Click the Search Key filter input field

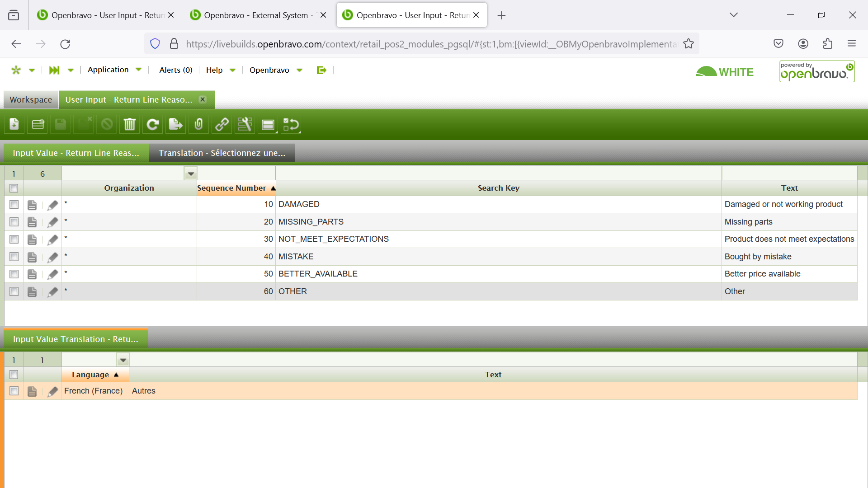[498, 174]
